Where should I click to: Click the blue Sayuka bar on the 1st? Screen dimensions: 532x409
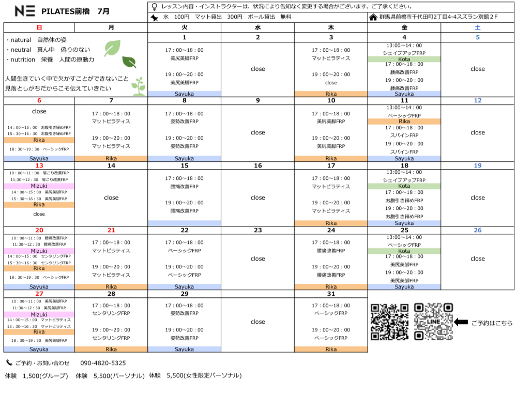(184, 94)
